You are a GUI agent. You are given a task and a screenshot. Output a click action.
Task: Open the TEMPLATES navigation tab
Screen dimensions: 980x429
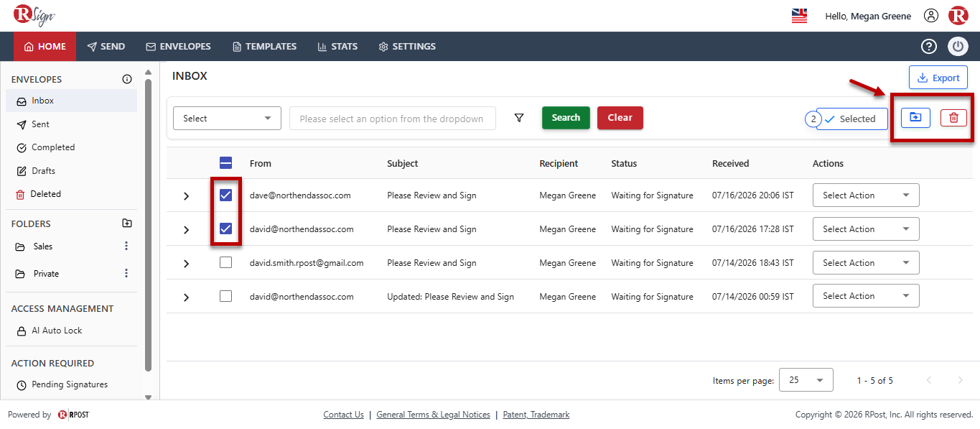click(264, 47)
